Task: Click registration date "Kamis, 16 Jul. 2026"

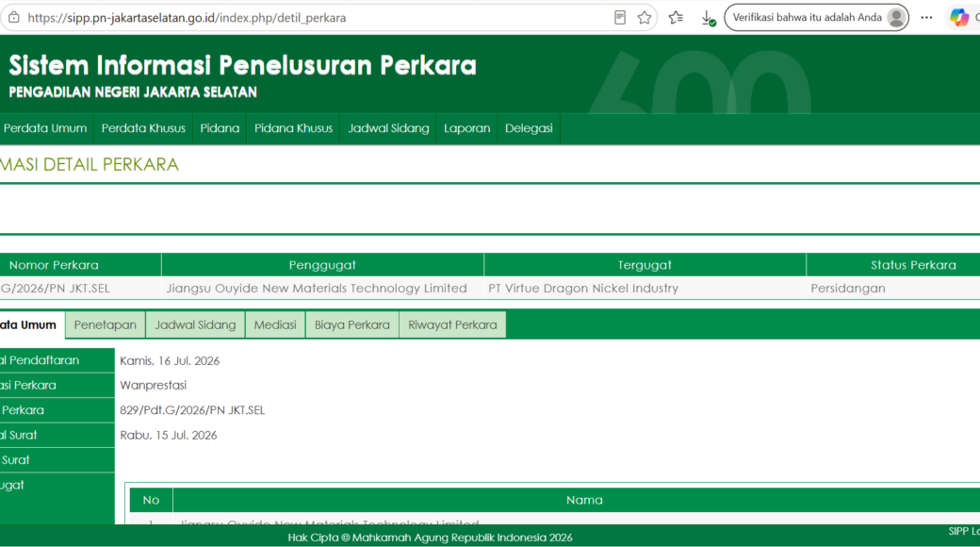Action: [170, 360]
